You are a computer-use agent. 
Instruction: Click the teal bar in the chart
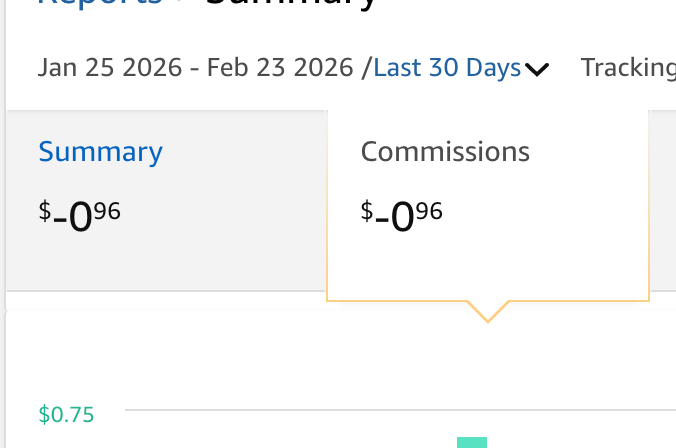[472, 442]
